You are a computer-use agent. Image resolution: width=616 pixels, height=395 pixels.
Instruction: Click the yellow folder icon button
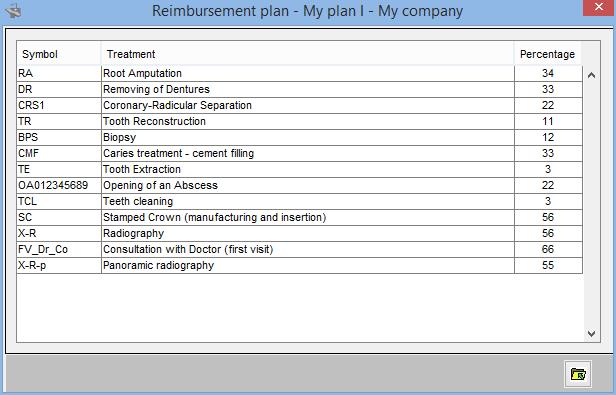coord(578,373)
